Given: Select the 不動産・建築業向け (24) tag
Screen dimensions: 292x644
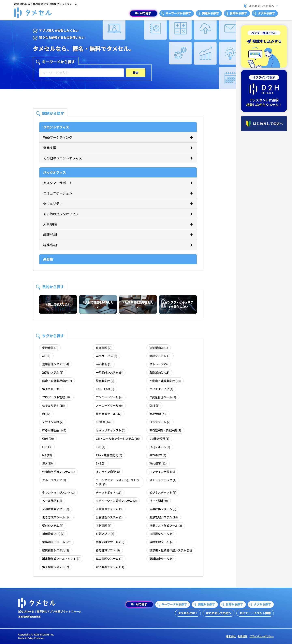Looking at the screenshot, I should tap(165, 381).
